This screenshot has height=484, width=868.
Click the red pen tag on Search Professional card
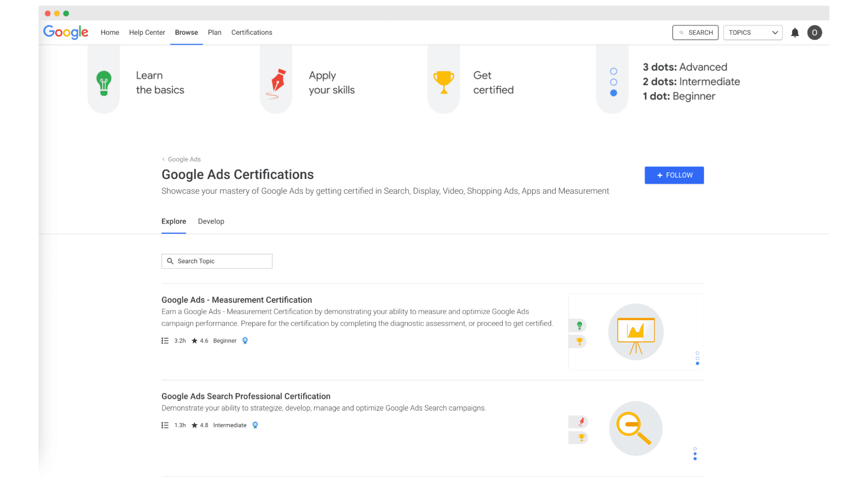[x=579, y=421]
